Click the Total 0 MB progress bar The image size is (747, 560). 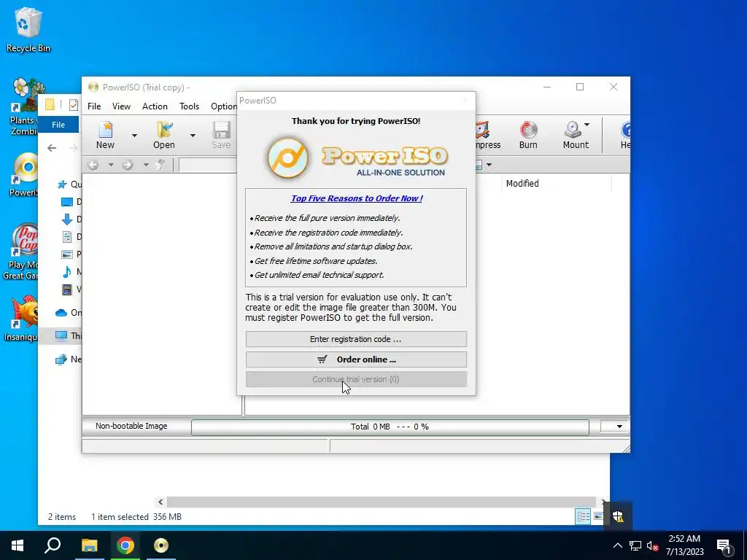click(390, 427)
